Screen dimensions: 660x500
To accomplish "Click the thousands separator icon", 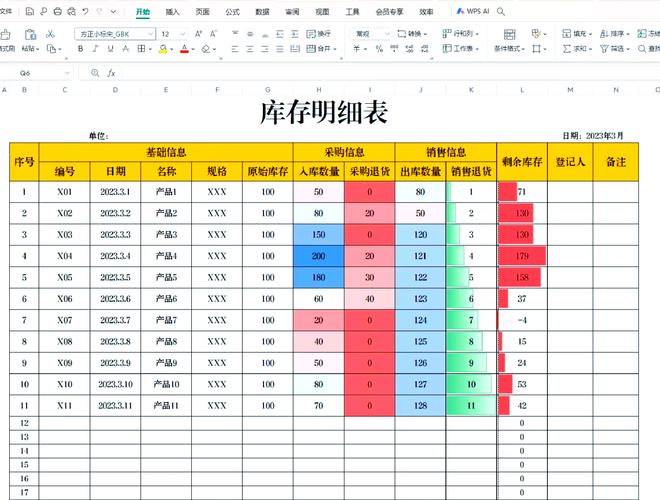I will pyautogui.click(x=394, y=49).
